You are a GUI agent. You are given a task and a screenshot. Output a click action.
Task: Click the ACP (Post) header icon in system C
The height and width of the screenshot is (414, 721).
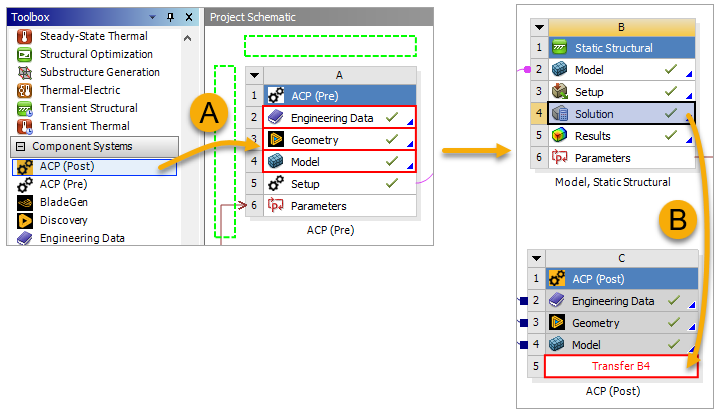(557, 278)
